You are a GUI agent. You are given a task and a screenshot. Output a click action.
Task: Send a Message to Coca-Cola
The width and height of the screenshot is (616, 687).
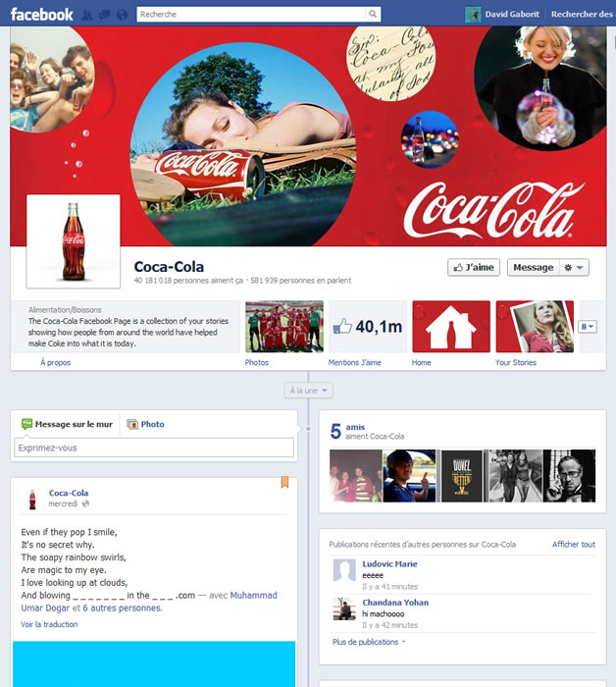pyautogui.click(x=533, y=267)
